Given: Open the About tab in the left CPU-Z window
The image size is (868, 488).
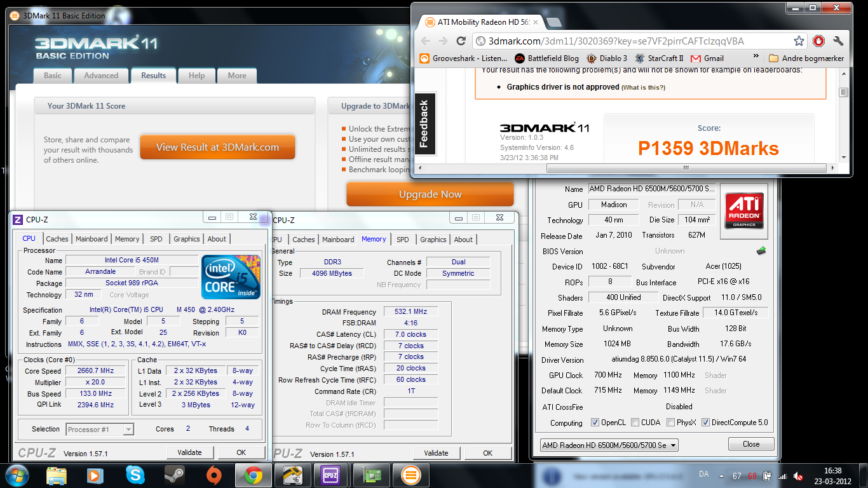Looking at the screenshot, I should (217, 239).
